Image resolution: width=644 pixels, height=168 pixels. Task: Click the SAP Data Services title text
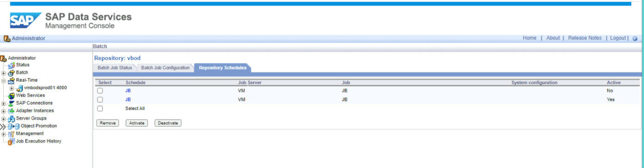(x=88, y=17)
